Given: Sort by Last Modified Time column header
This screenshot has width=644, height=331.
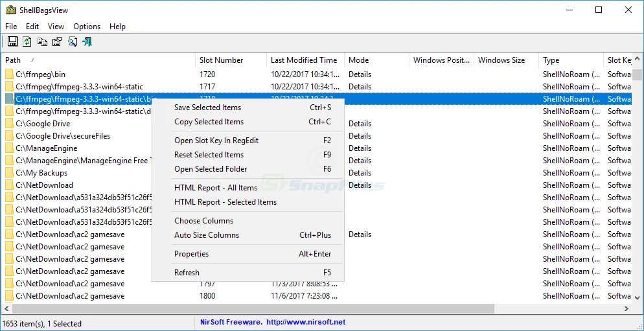Looking at the screenshot, I should click(306, 60).
